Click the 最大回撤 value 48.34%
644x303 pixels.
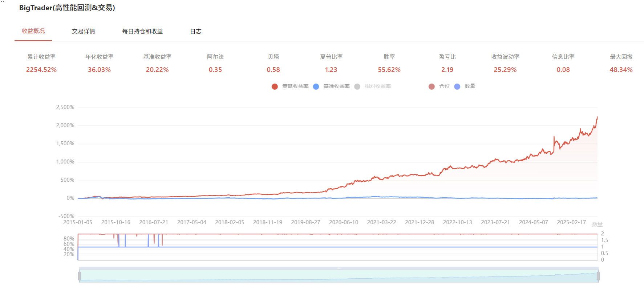621,70
